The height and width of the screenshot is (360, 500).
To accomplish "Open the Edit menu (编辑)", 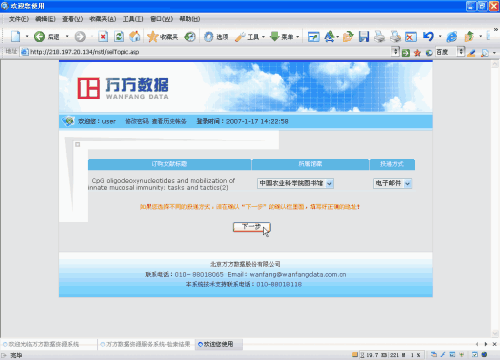I will 45,19.
